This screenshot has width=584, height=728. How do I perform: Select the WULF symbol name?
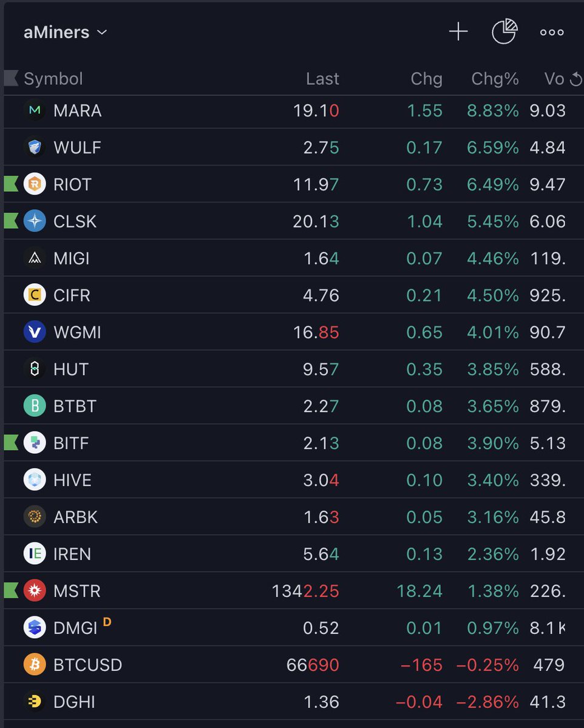[x=77, y=148]
